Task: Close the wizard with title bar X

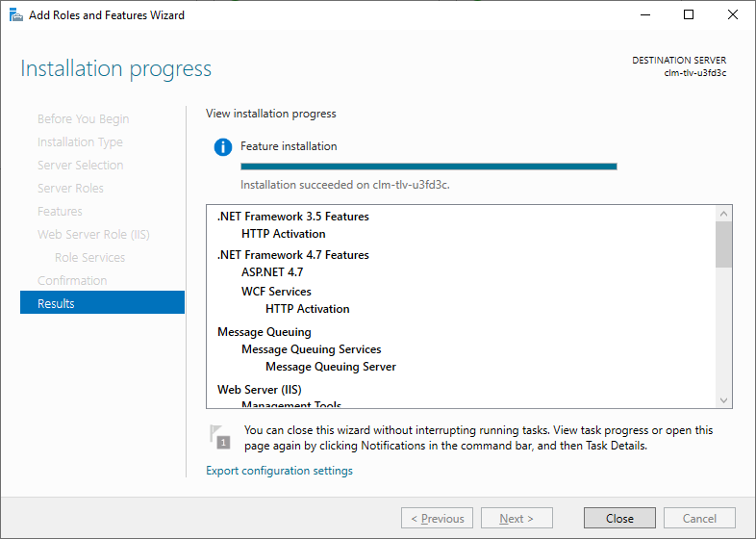Action: tap(733, 15)
